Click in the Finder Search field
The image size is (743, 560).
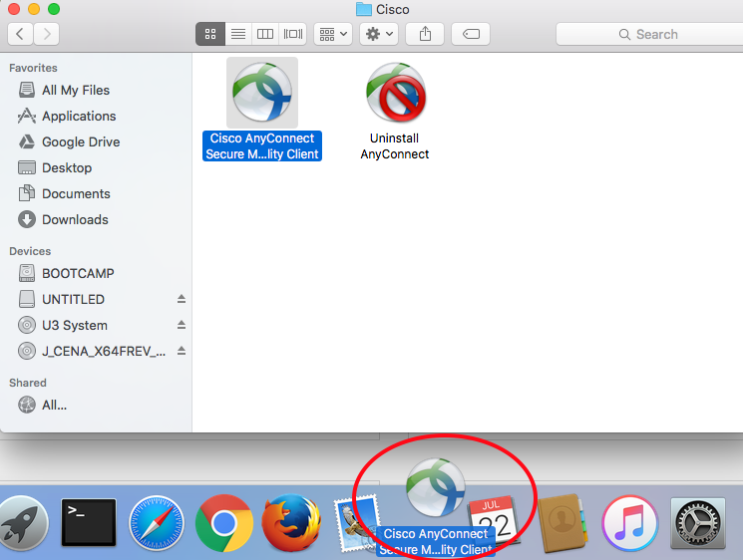(649, 34)
